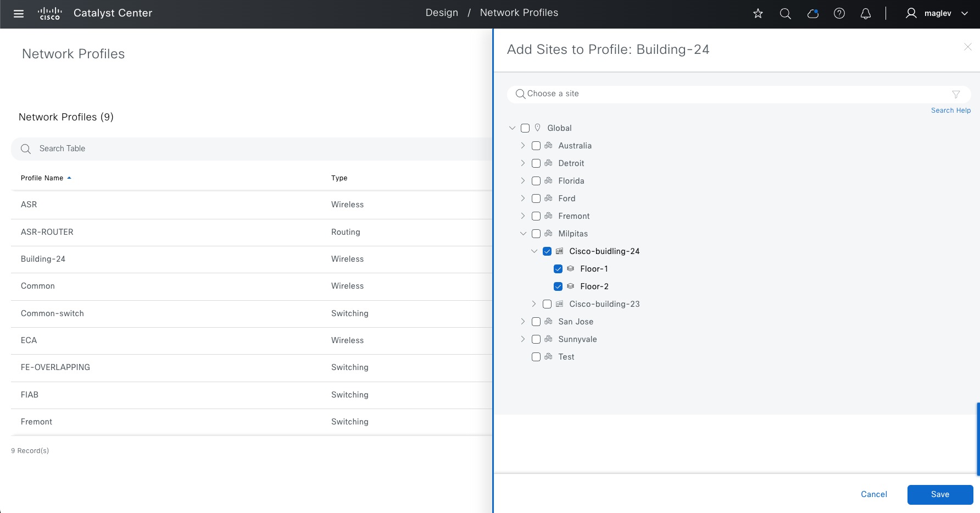The width and height of the screenshot is (980, 513).
Task: Click the site filter funnel icon
Action: click(956, 94)
